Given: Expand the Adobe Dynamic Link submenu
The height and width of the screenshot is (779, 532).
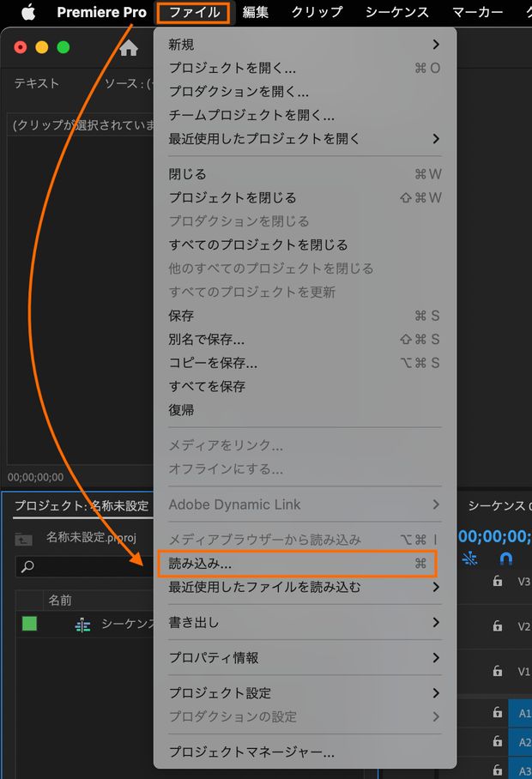Looking at the screenshot, I should coord(305,504).
